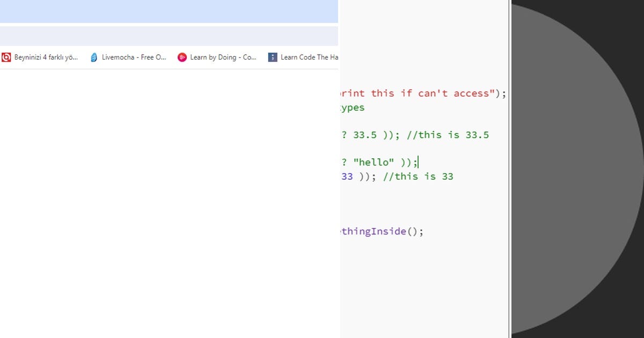Click the Learn Code The Hard Way favicon
Viewport: 644px width, 338px height.
pyautogui.click(x=273, y=57)
